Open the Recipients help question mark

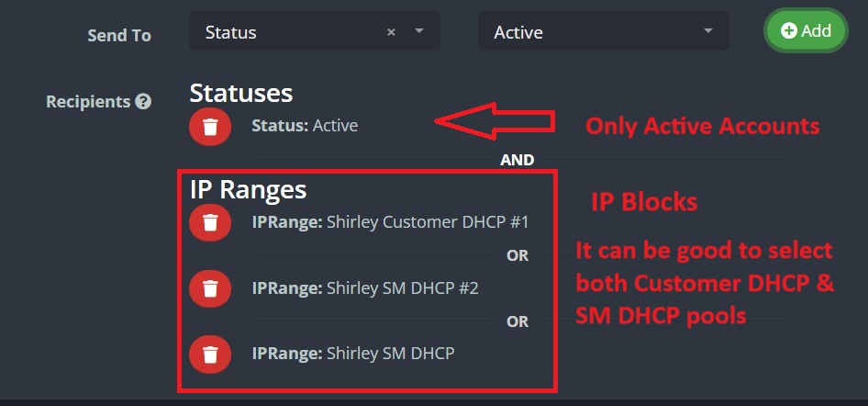(143, 102)
